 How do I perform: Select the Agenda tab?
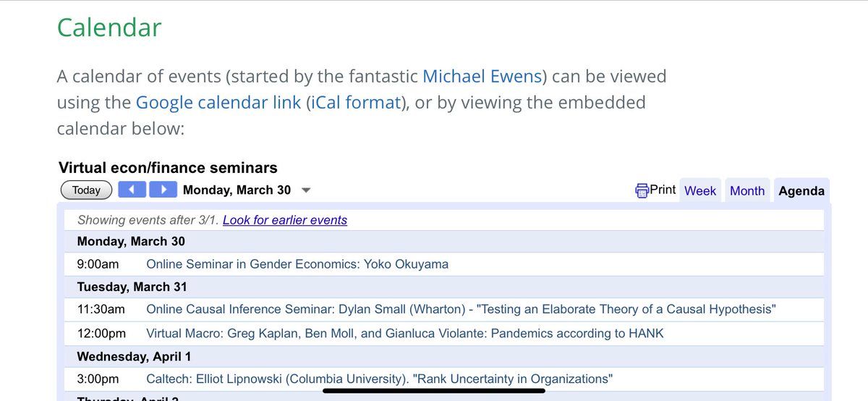coord(801,191)
